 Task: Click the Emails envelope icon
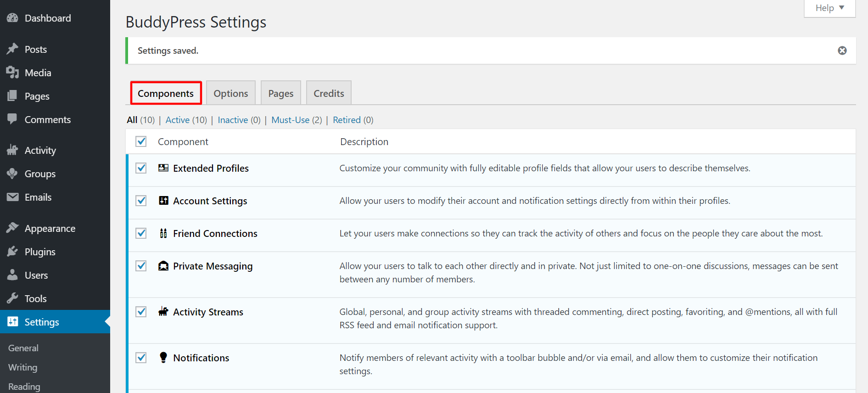12,197
